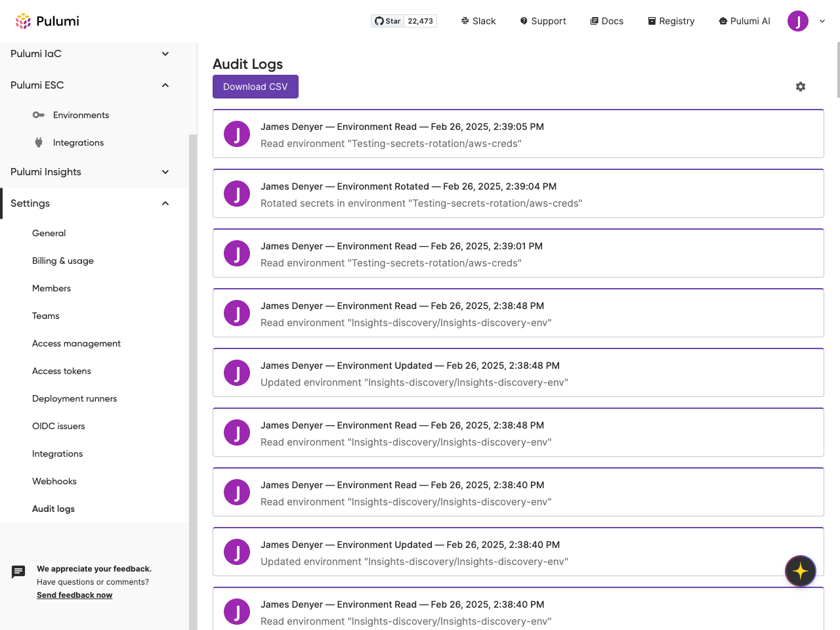Select the Integrations plug icon under Pulumi ESC

[39, 142]
